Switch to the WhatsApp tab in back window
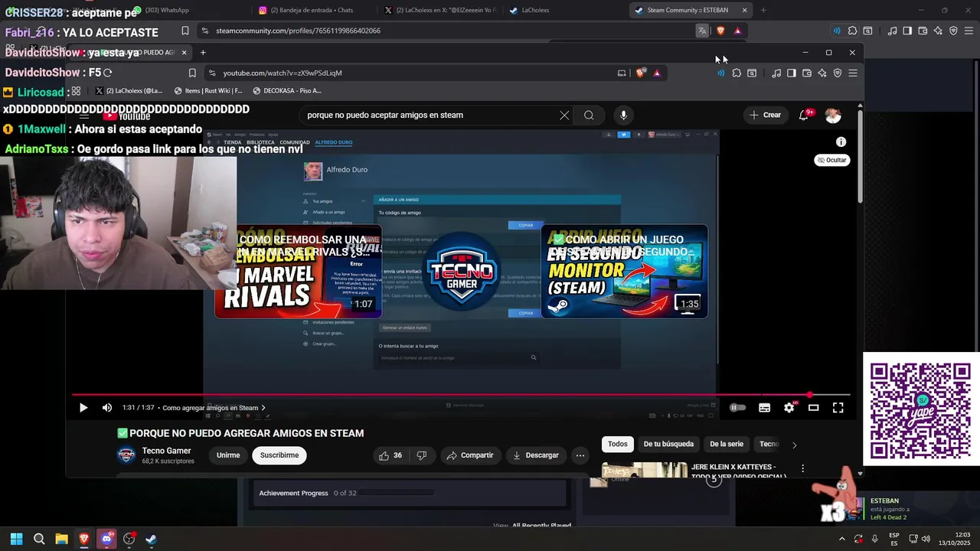This screenshot has width=980, height=551. [162, 10]
